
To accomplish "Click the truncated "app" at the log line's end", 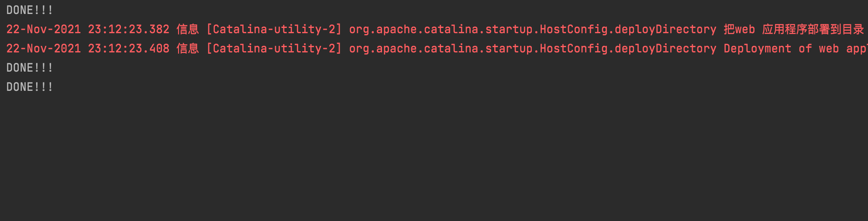I will tap(857, 48).
